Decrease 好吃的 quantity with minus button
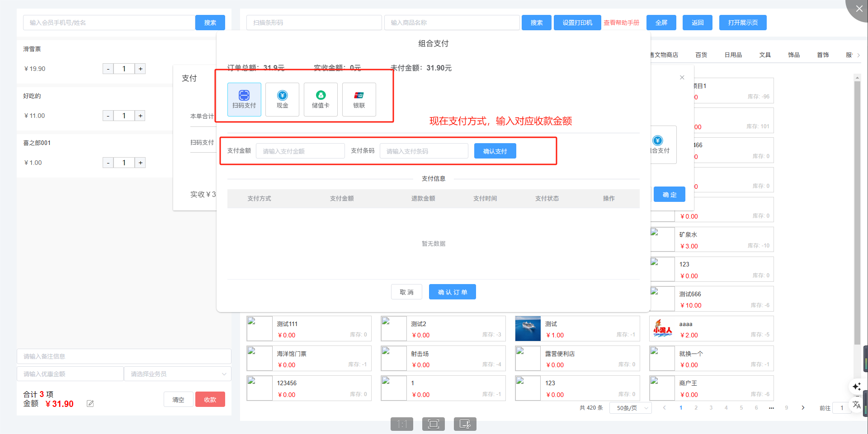 click(108, 116)
